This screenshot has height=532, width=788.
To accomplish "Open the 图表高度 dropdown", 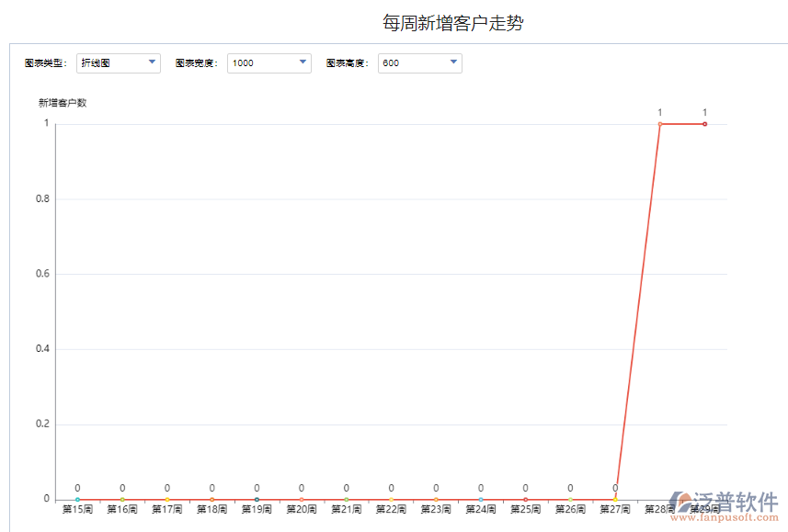I will click(451, 62).
